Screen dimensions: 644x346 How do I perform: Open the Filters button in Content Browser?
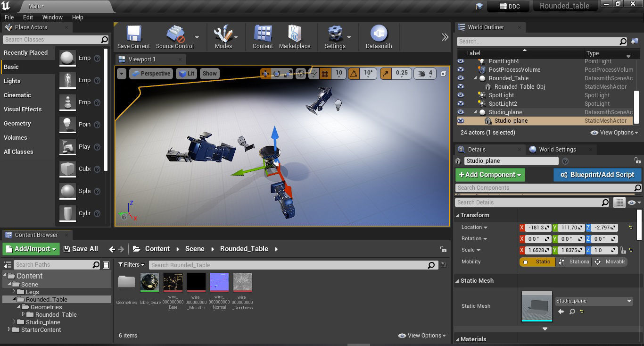(132, 265)
